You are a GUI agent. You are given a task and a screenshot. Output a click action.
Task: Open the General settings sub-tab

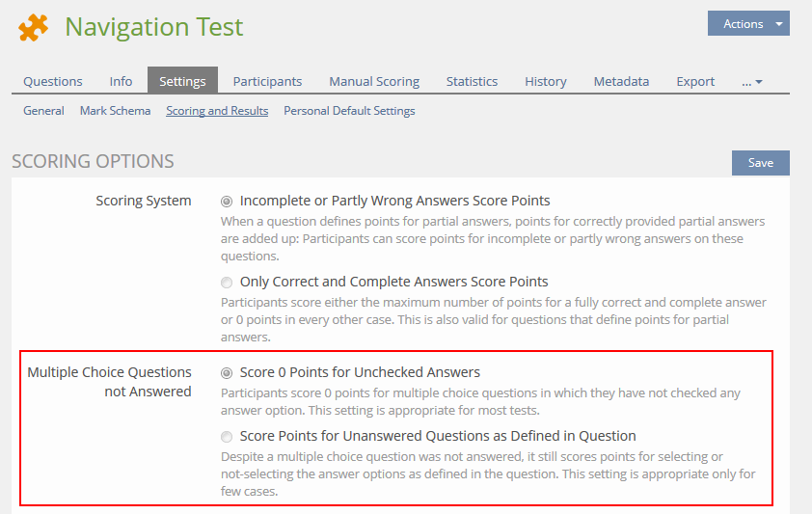point(43,111)
